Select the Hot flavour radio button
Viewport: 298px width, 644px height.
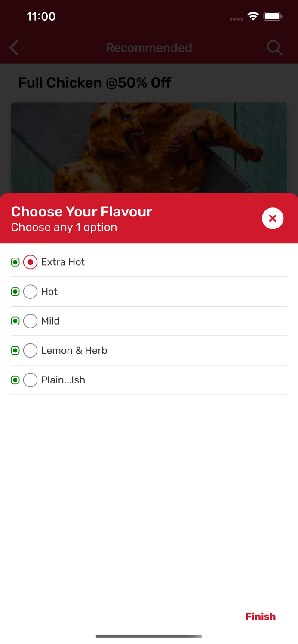point(30,292)
